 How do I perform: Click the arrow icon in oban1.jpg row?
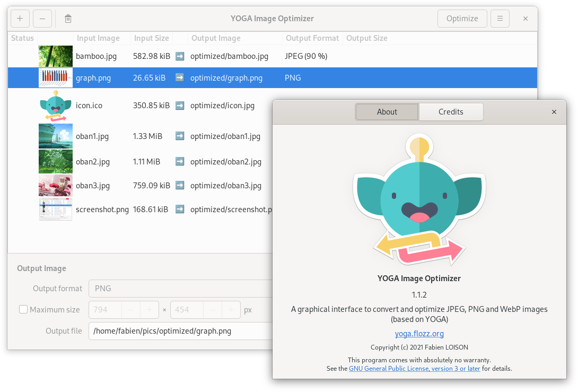coord(180,136)
